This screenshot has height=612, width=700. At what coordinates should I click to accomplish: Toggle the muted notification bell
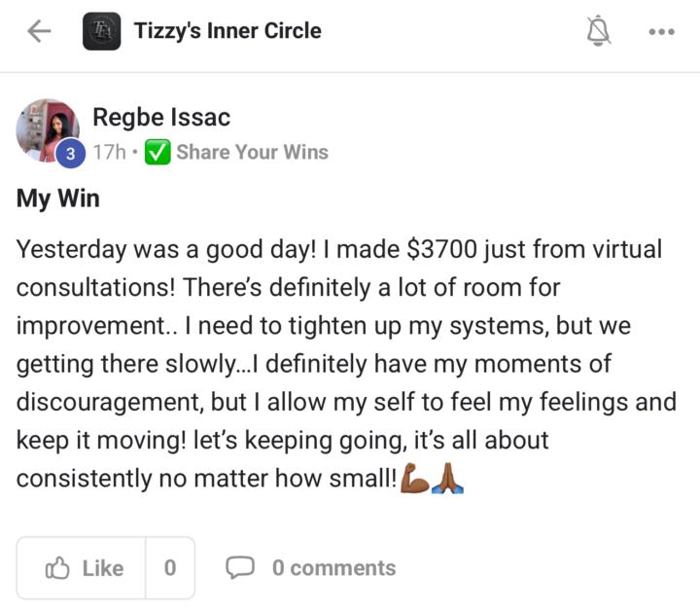click(599, 32)
